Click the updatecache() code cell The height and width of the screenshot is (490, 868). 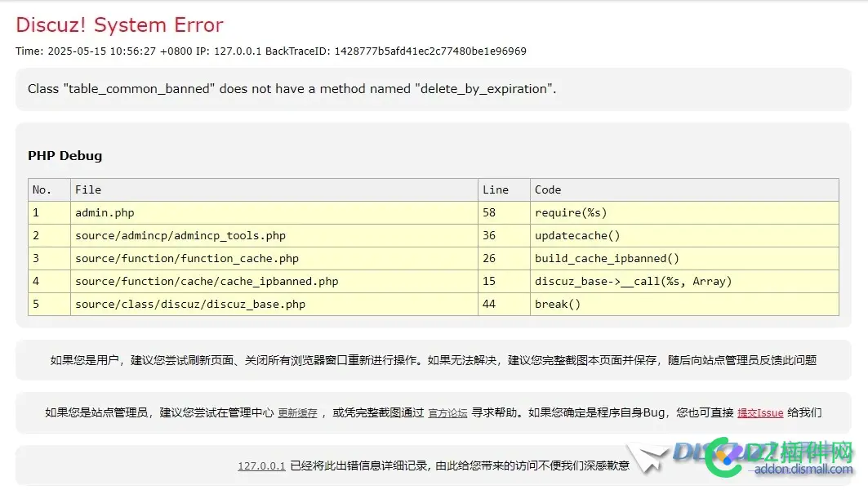coord(577,236)
